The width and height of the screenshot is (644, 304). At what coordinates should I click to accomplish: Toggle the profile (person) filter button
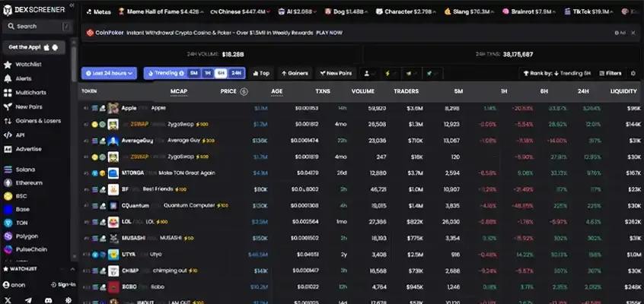click(370, 74)
